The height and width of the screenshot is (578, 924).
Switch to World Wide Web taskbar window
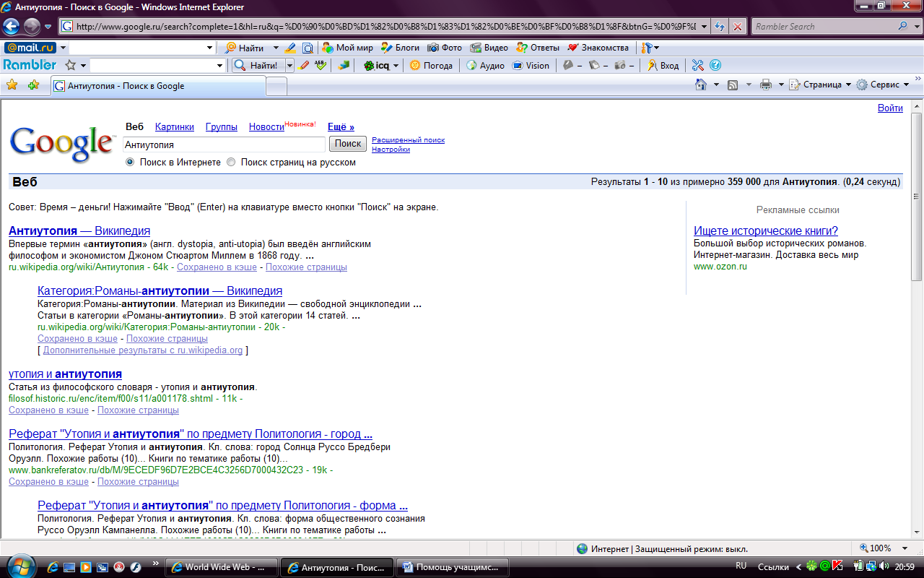[221, 567]
